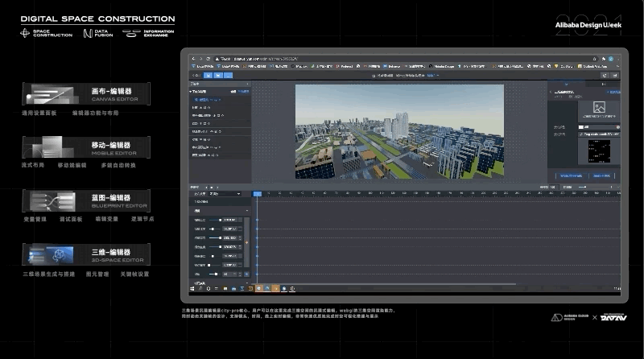Click the black texture preview thumbnail in right panel
Image resolution: width=644 pixels, height=359 pixels.
(x=598, y=151)
